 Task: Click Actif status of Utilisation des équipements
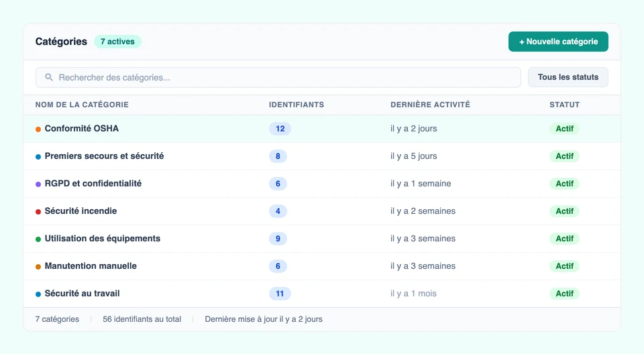(564, 239)
